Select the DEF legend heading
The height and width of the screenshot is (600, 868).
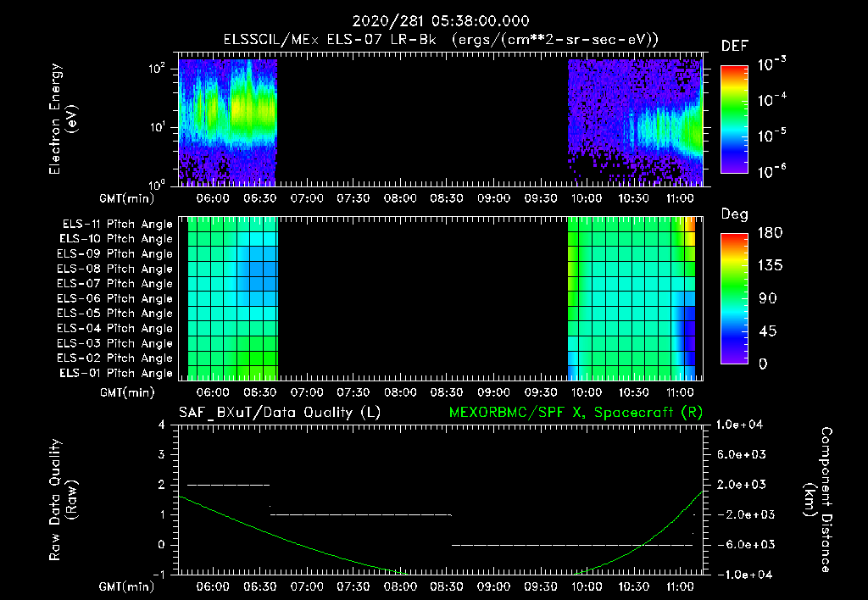coord(735,47)
